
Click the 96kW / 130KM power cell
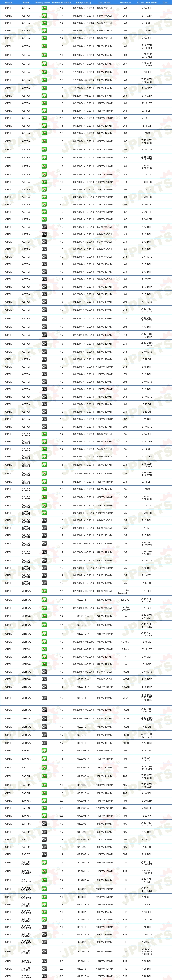point(104,951)
